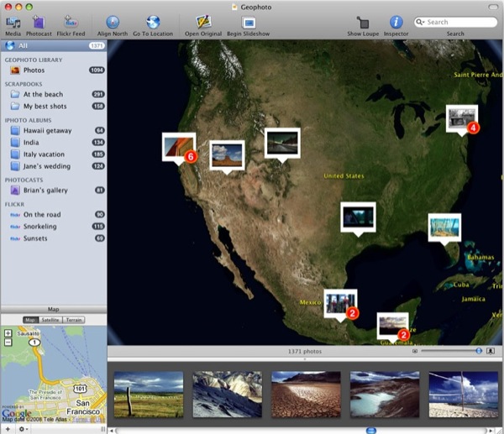
Task: Align the map north with compass icon
Action: coord(114,22)
